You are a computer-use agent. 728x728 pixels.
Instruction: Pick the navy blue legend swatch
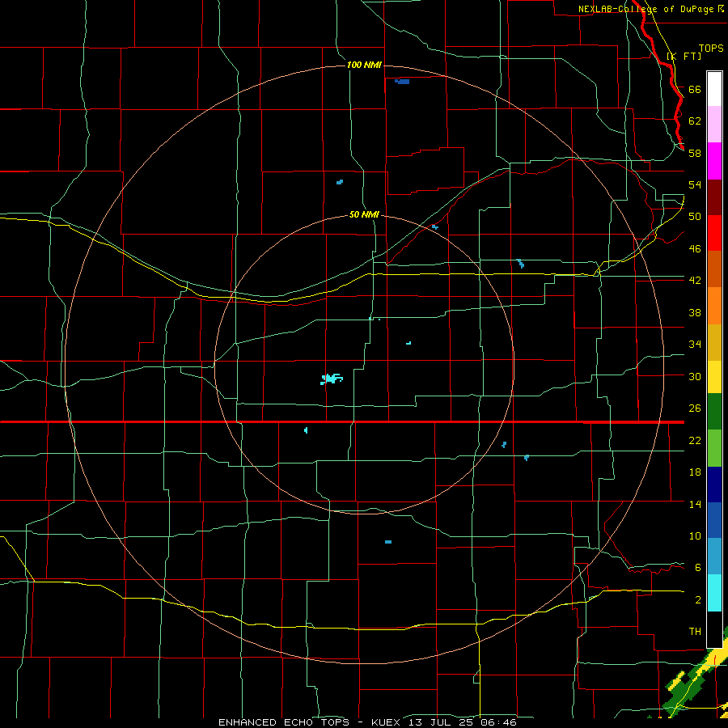click(714, 485)
